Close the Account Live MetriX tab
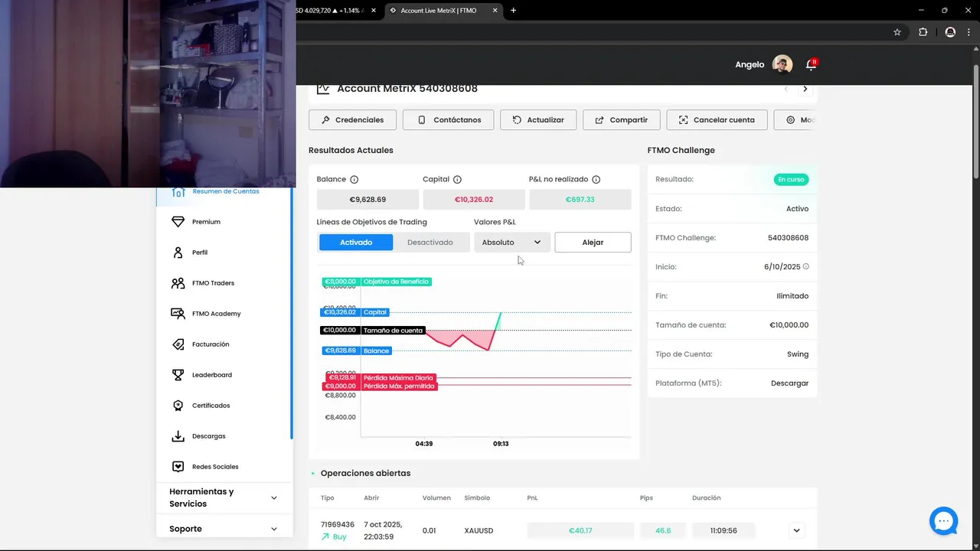Screen dimensions: 980x551 pyautogui.click(x=495, y=11)
